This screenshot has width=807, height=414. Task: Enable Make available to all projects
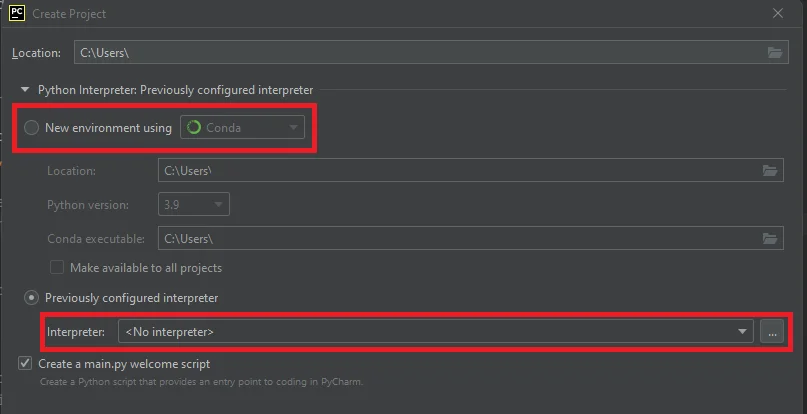58,268
